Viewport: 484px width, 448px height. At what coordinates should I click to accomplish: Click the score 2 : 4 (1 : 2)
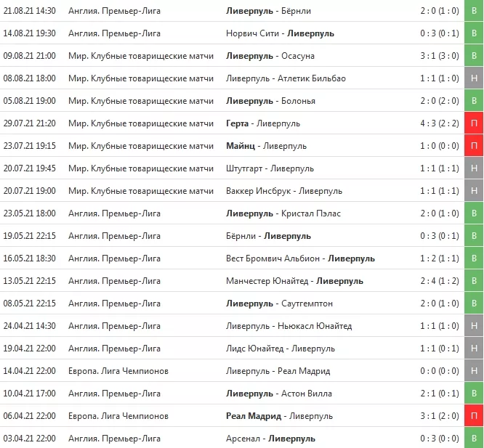pos(440,281)
